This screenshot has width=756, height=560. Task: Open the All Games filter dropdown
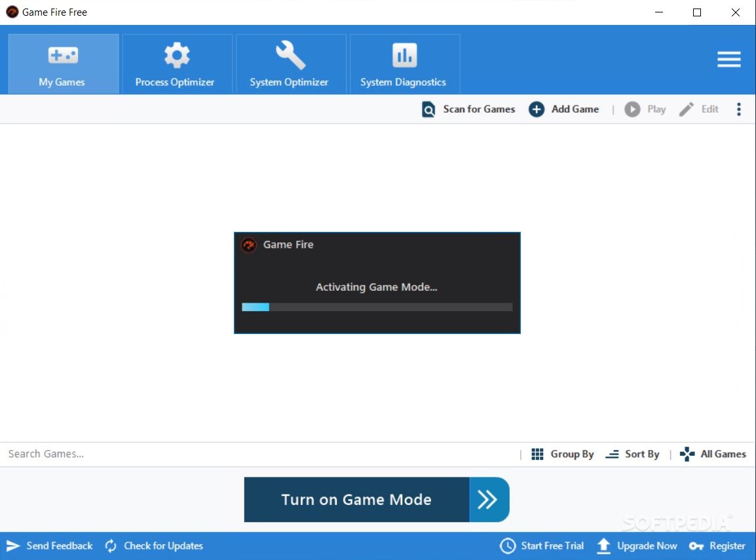[723, 454]
